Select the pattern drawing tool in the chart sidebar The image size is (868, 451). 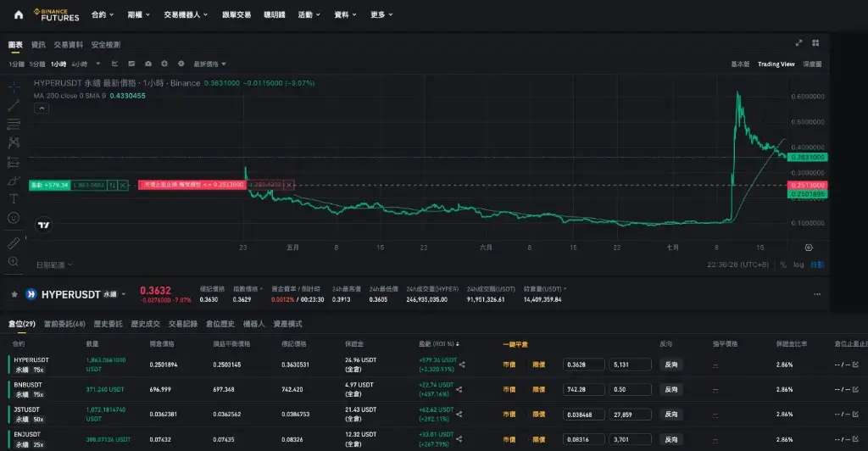(x=14, y=142)
